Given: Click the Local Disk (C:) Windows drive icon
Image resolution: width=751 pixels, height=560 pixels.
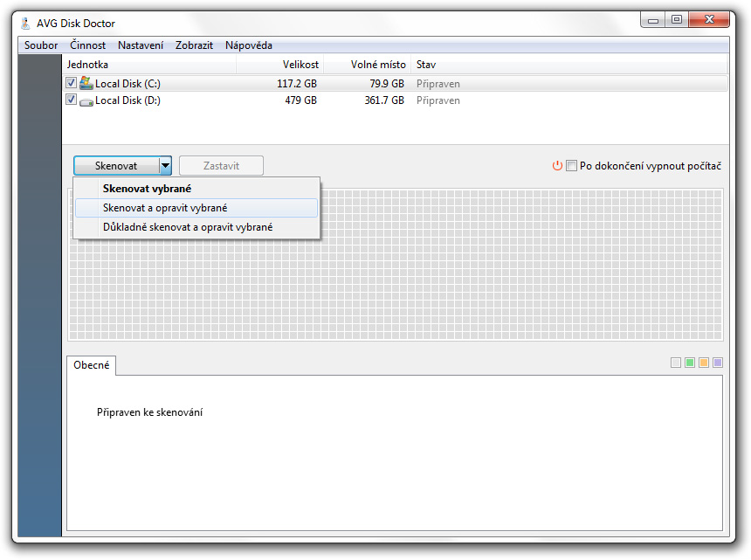Looking at the screenshot, I should [86, 83].
